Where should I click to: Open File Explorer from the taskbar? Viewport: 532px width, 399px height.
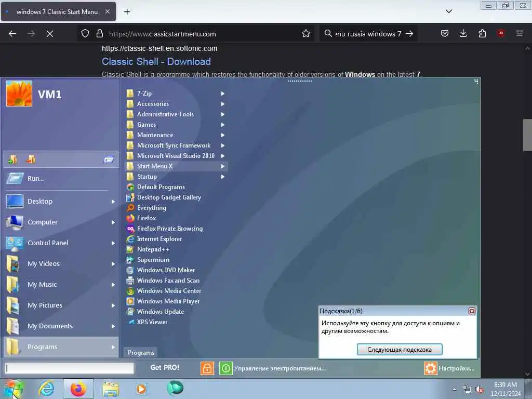[x=111, y=389]
